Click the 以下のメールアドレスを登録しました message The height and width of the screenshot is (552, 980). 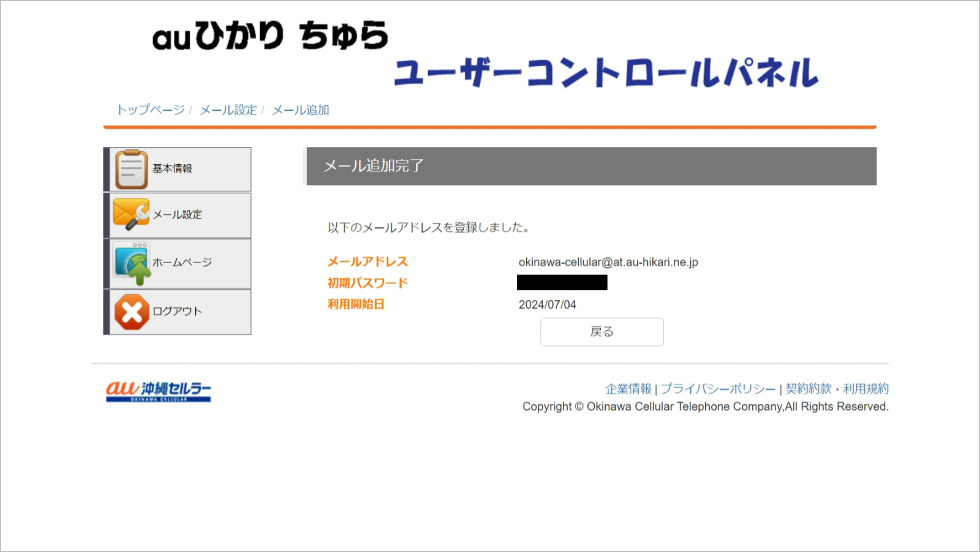tap(428, 228)
